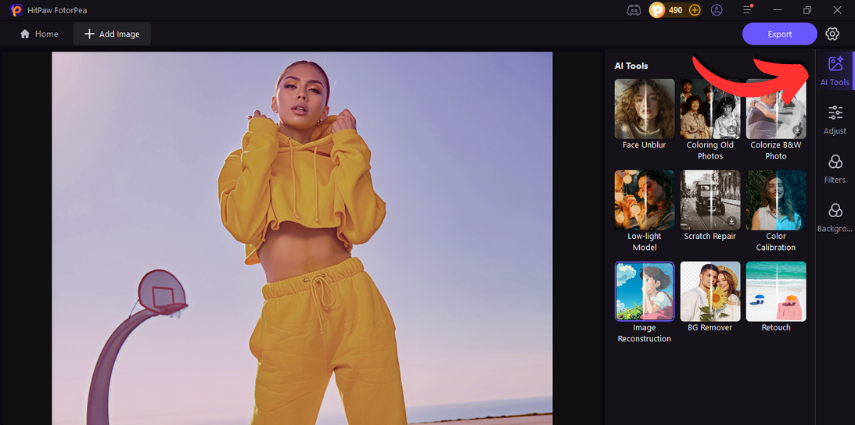Add more credits with plus icon
This screenshot has height=425, width=855.
[x=694, y=10]
